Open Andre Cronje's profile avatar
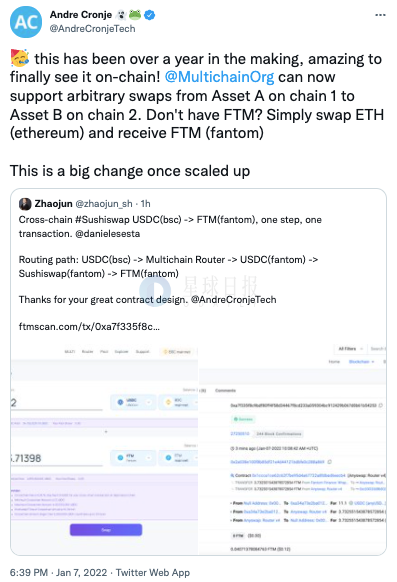This screenshot has width=397, height=582. point(26,22)
